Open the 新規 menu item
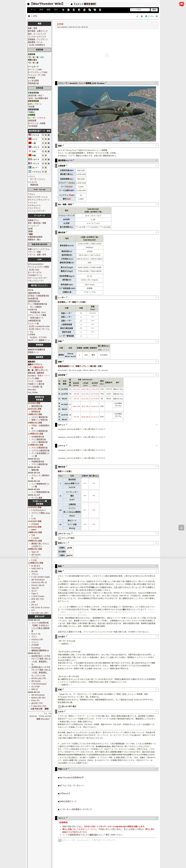Screen dimensions: 186x868 (41, 10)
